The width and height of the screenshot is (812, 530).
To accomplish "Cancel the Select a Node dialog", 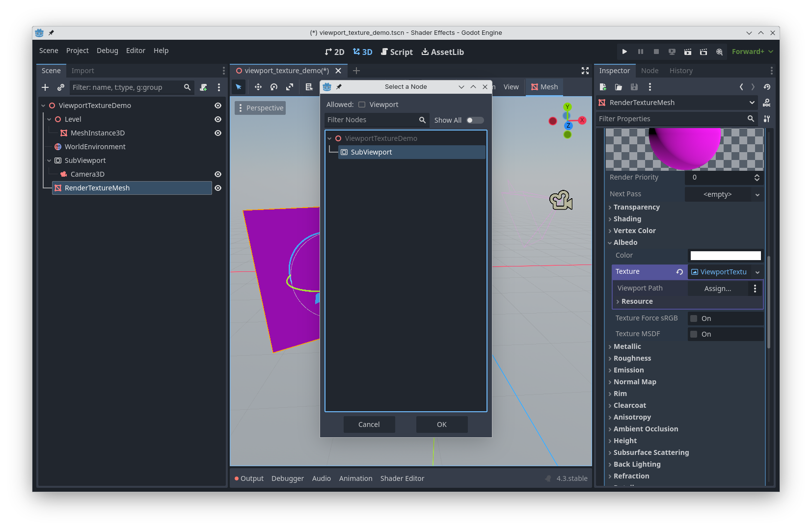I will (x=369, y=424).
